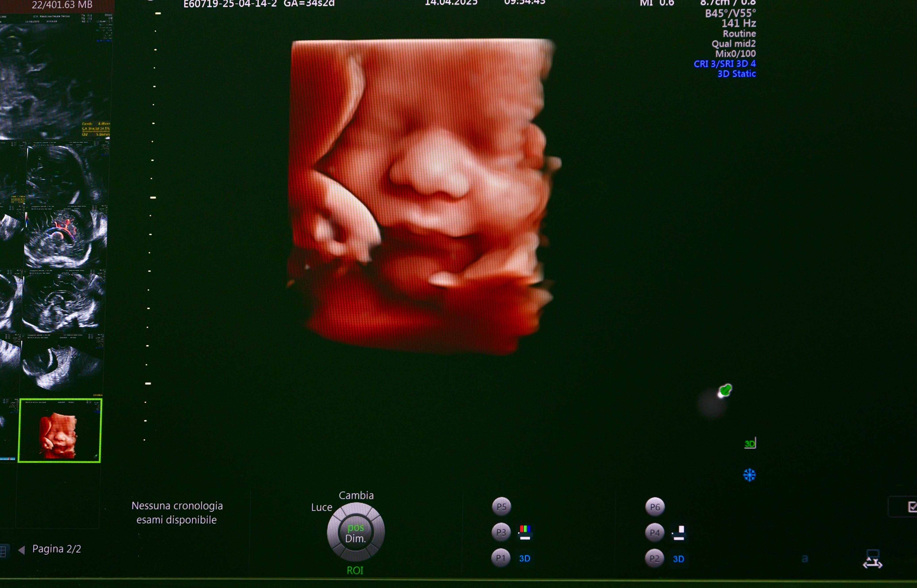
Task: Open the color Doppler brain thumbnail
Action: coord(66,237)
